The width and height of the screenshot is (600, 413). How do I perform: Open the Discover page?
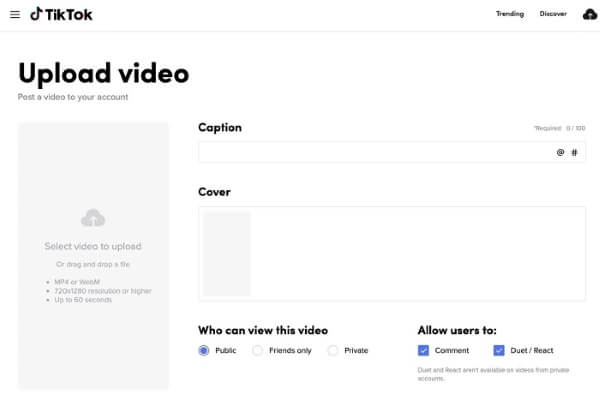coord(553,14)
